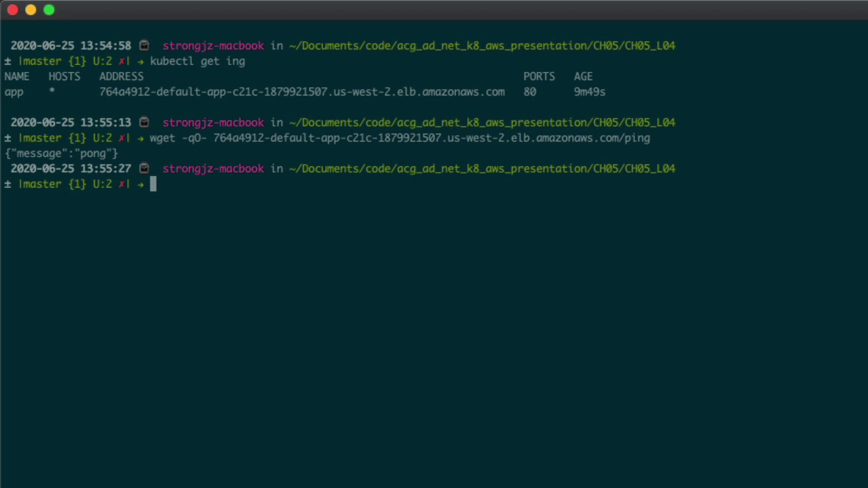Click strongjz-macbook hostname in the last prompt
The width and height of the screenshot is (868, 488).
coord(213,169)
